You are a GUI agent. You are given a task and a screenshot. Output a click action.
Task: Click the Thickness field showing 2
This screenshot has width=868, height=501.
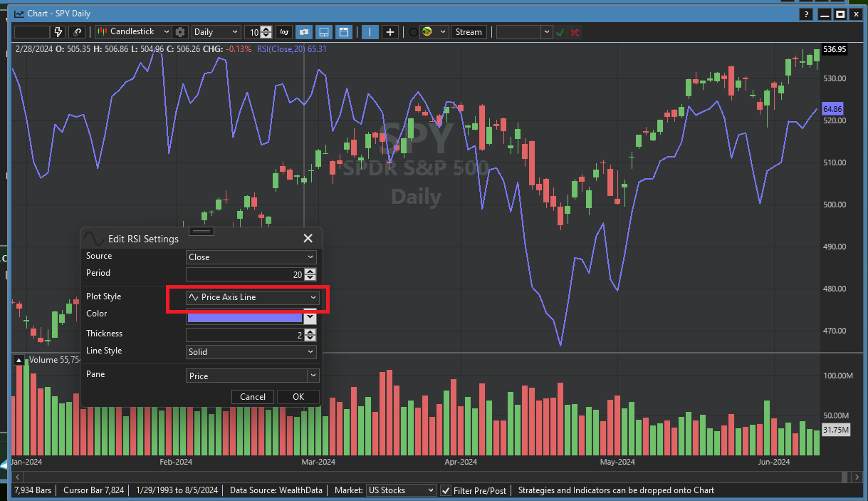point(244,334)
